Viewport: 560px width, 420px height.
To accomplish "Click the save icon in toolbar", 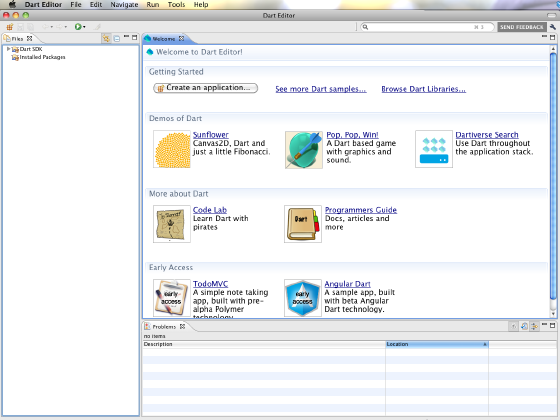I will (20, 27).
